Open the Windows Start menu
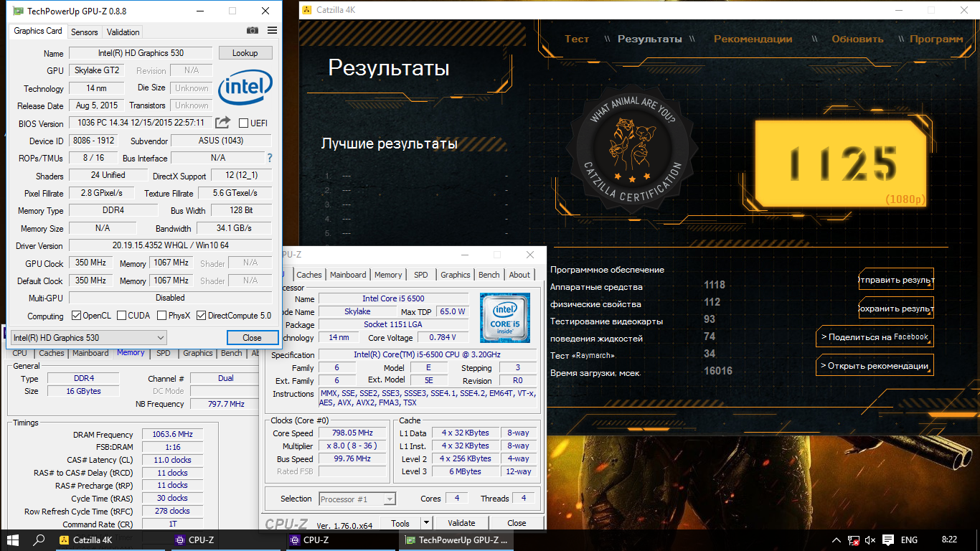 (x=12, y=540)
